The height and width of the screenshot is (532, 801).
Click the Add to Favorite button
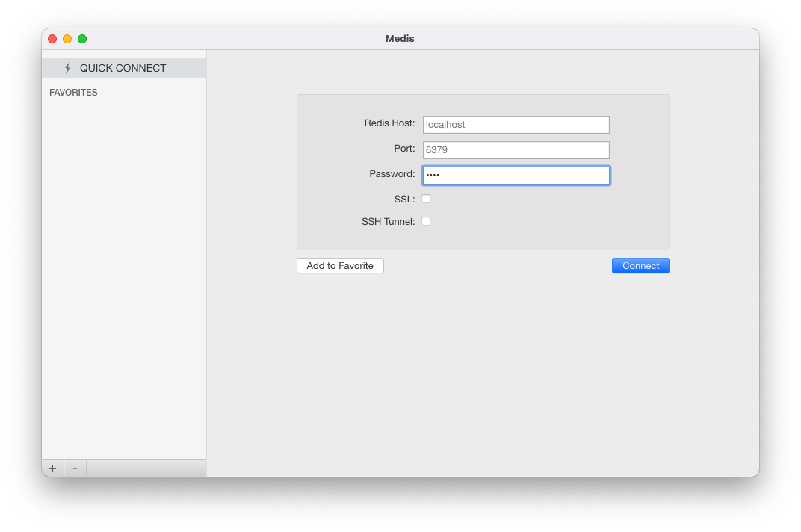(340, 266)
